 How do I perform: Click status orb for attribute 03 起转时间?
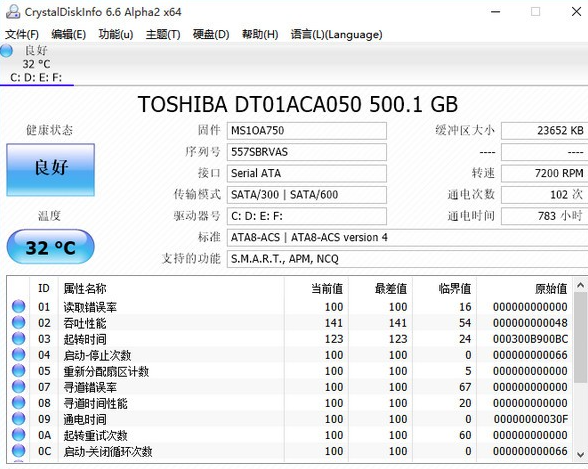tap(18, 338)
